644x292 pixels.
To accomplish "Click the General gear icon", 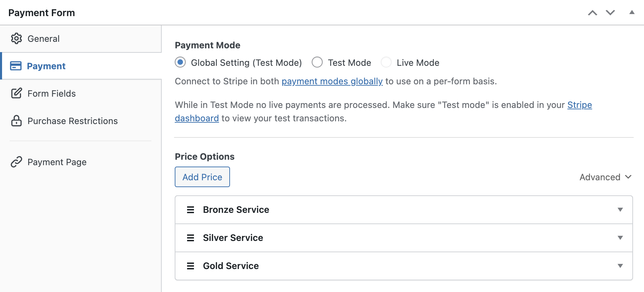I will [x=16, y=39].
